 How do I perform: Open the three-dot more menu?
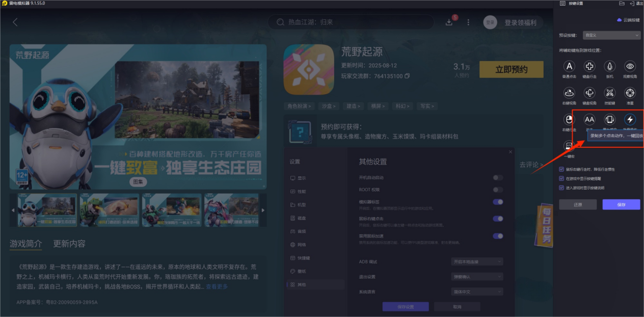click(x=468, y=22)
